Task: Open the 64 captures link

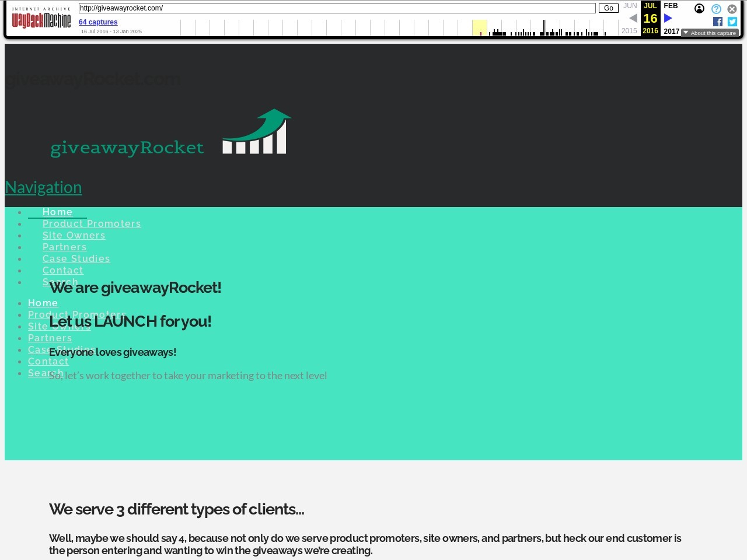Action: coord(98,22)
